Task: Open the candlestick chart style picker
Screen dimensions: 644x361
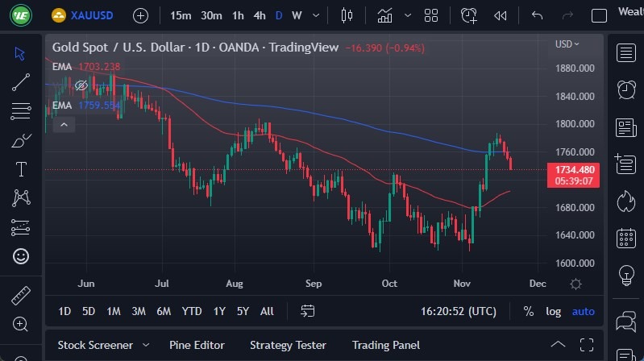Action: (347, 15)
